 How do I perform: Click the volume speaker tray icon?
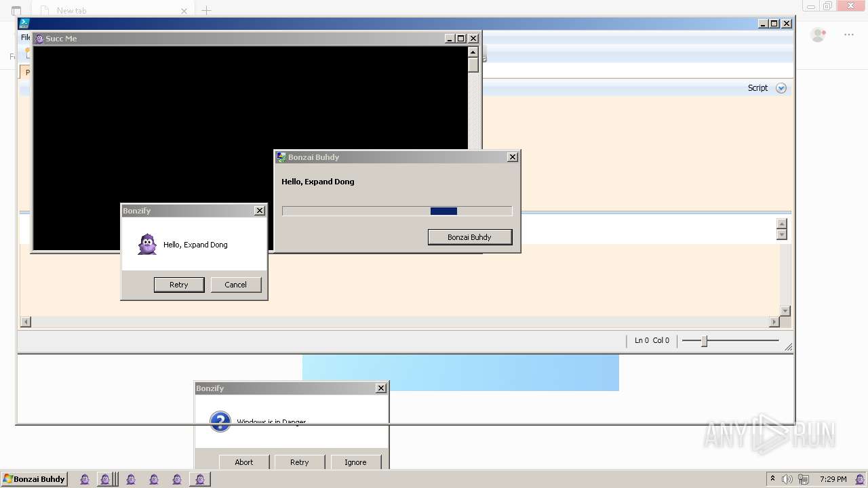(x=787, y=479)
